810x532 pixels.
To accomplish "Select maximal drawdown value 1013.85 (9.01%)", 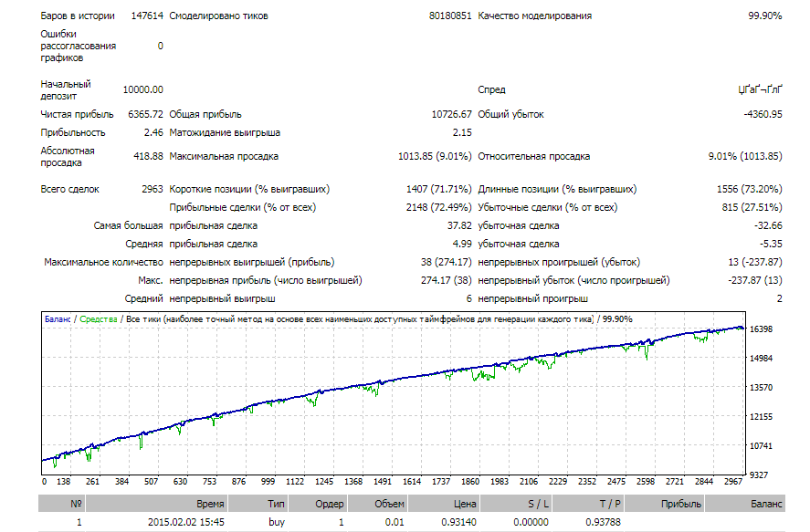I will point(435,156).
